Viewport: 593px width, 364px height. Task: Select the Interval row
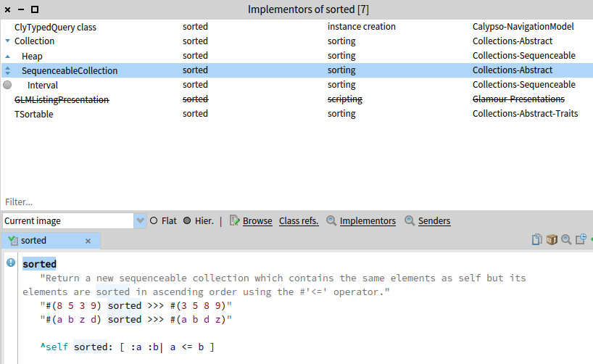click(x=296, y=85)
